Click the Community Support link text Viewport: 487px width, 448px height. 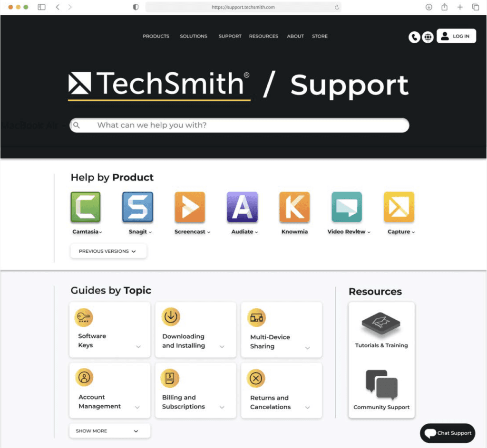[x=381, y=407]
